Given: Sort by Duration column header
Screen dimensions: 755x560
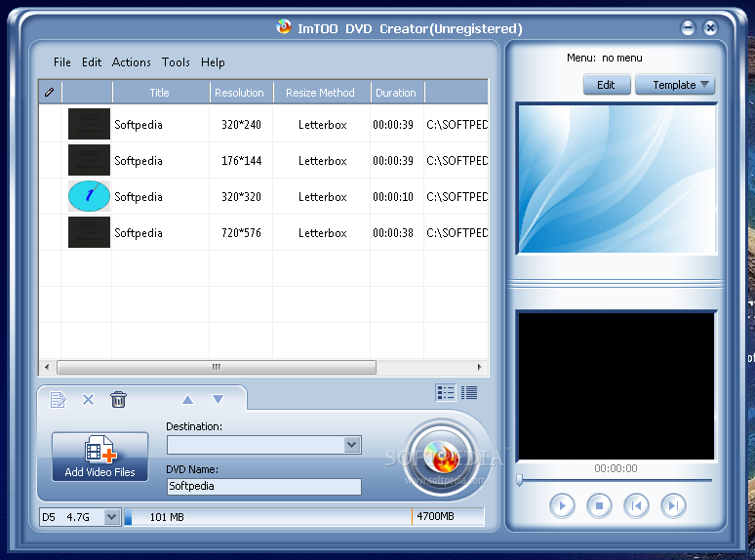Looking at the screenshot, I should click(x=397, y=92).
